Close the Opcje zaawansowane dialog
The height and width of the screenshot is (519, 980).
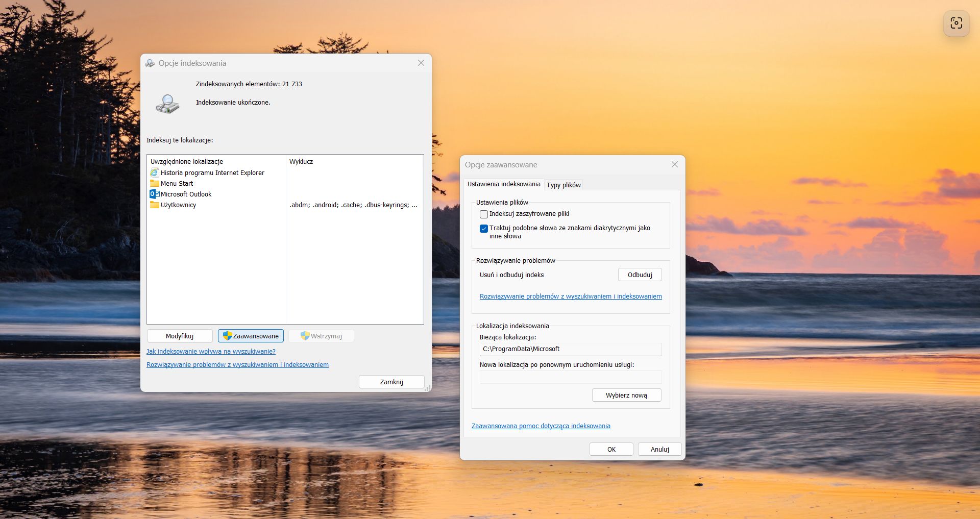(x=674, y=164)
